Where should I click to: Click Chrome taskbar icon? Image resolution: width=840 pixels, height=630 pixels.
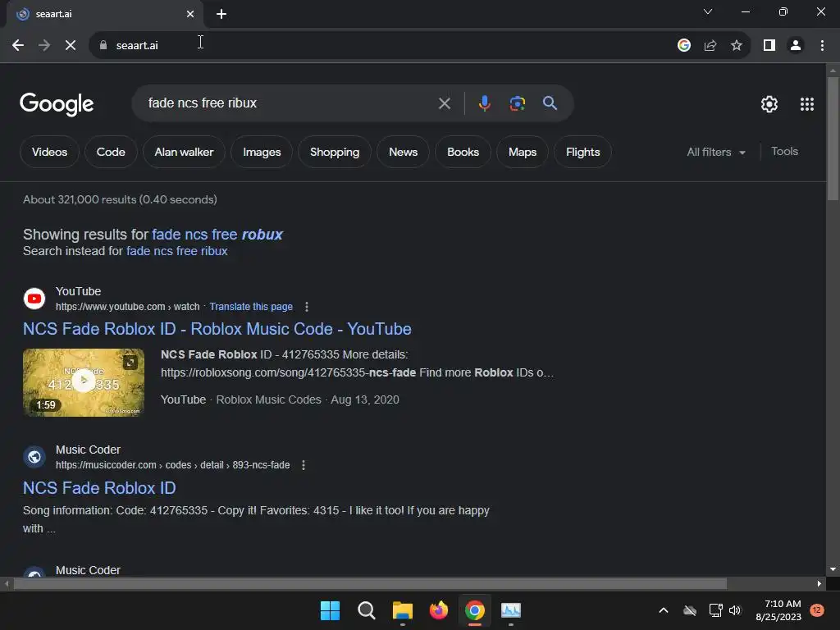click(x=475, y=610)
